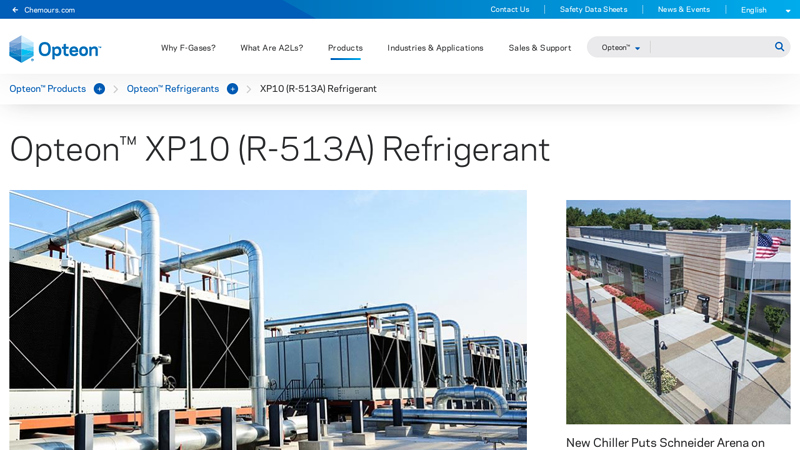Expand the plus icon next to Opteon Products
This screenshot has height=450, width=800.
[x=99, y=89]
